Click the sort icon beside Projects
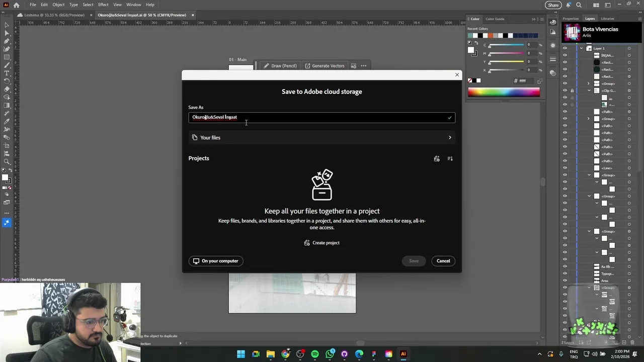The image size is (644, 362). 450,158
